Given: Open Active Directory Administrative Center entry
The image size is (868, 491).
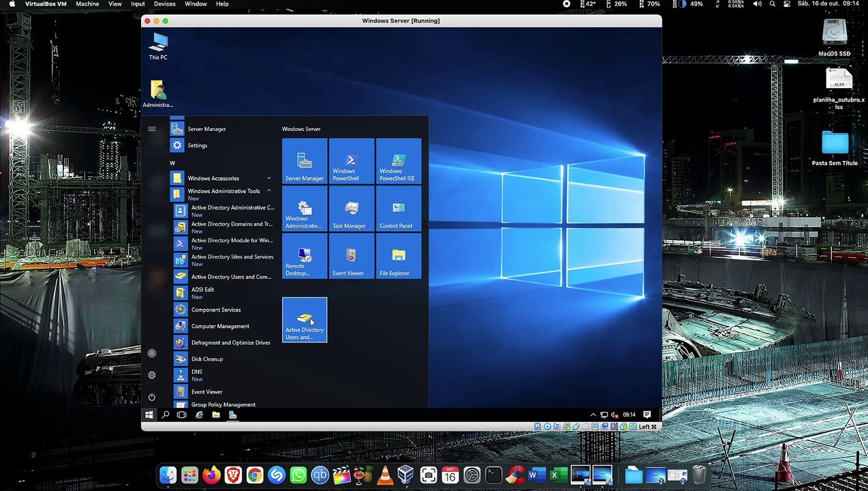Looking at the screenshot, I should click(223, 211).
